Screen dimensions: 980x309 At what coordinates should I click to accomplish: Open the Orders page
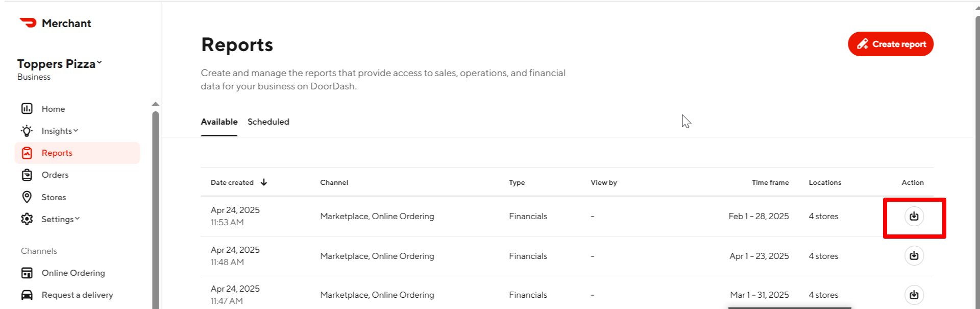point(55,175)
